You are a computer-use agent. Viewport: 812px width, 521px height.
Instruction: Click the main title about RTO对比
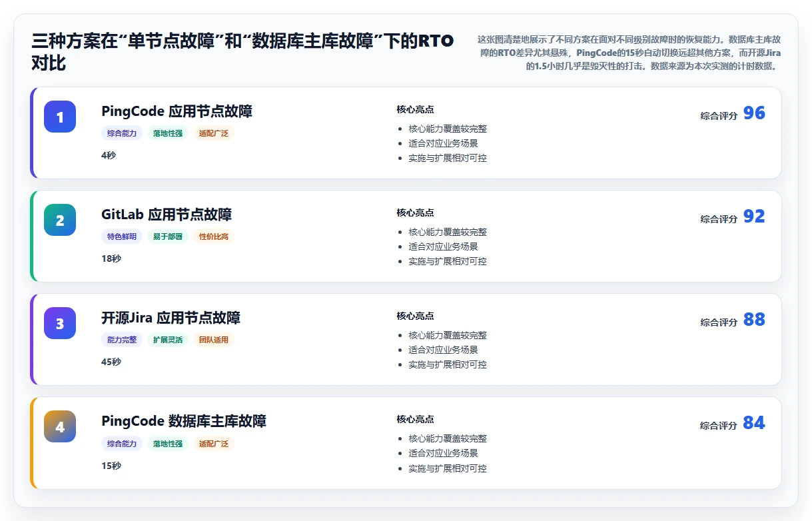(x=242, y=52)
